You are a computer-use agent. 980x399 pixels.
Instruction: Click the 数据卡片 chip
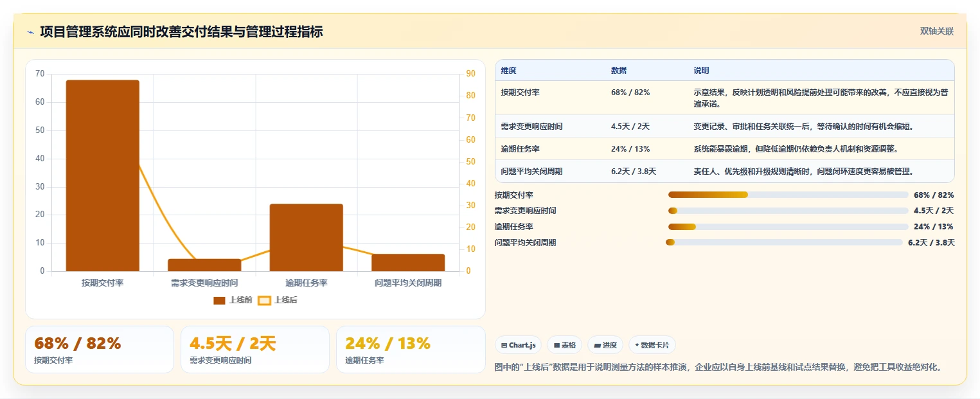pos(652,345)
